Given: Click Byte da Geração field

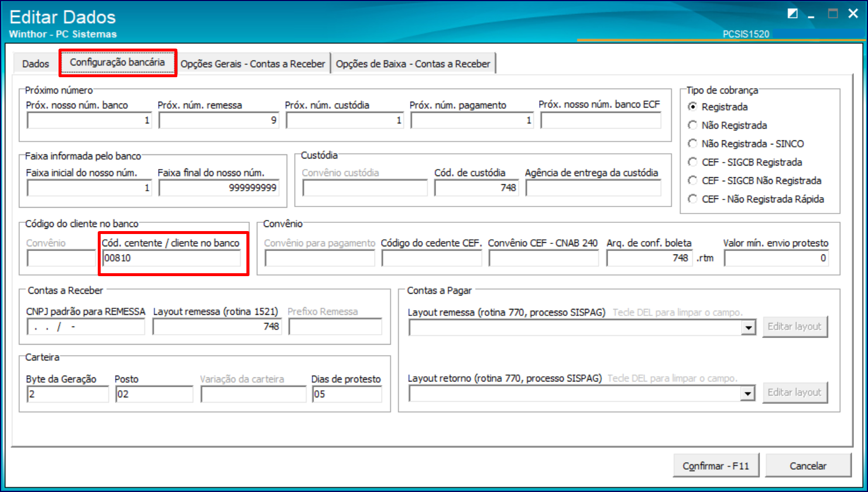Looking at the screenshot, I should 68,394.
